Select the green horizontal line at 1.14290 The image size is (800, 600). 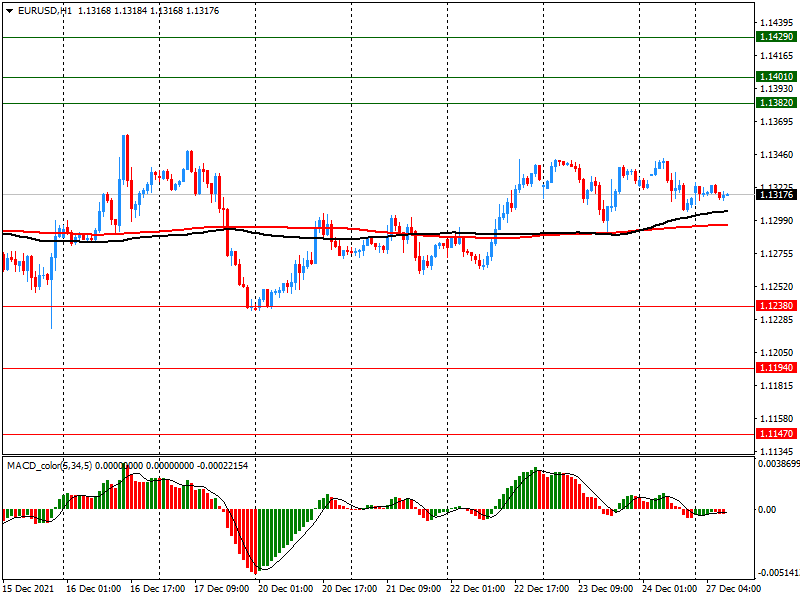tap(378, 37)
